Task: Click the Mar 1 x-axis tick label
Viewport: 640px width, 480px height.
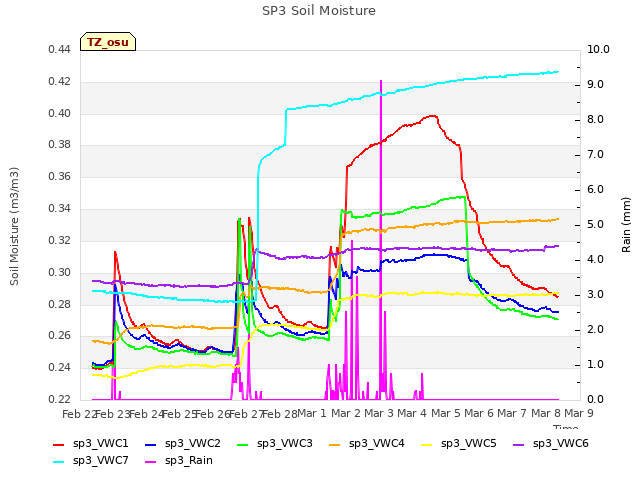Action: [312, 413]
